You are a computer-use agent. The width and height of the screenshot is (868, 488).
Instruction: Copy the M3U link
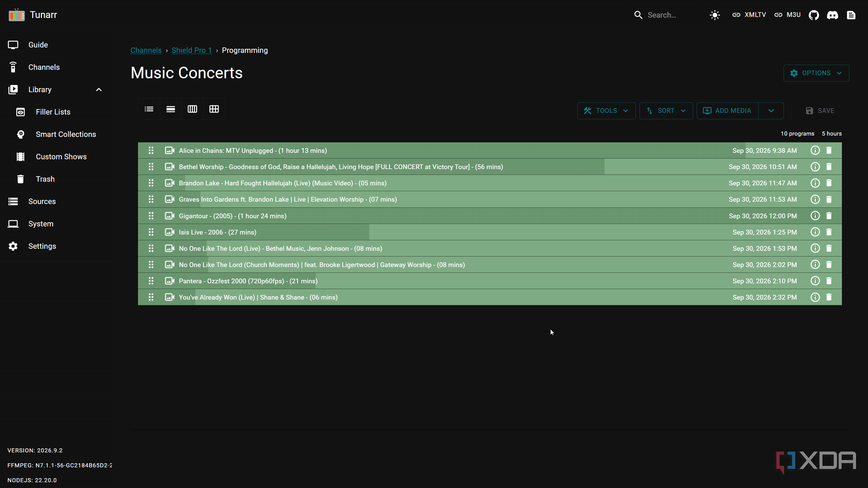787,15
